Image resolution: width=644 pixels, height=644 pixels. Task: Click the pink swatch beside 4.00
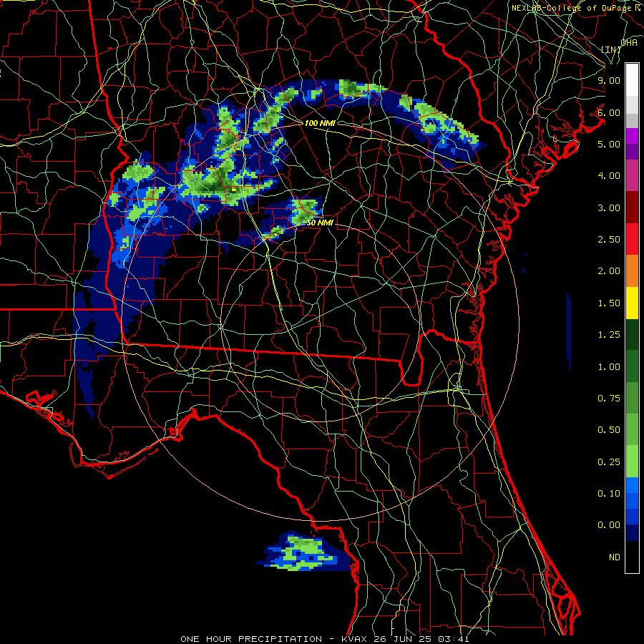[632, 175]
